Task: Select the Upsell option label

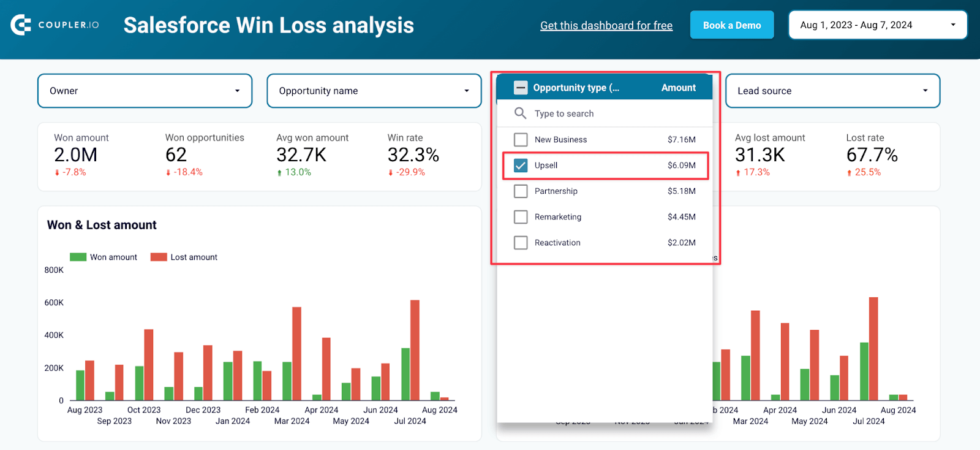Action: click(x=546, y=166)
